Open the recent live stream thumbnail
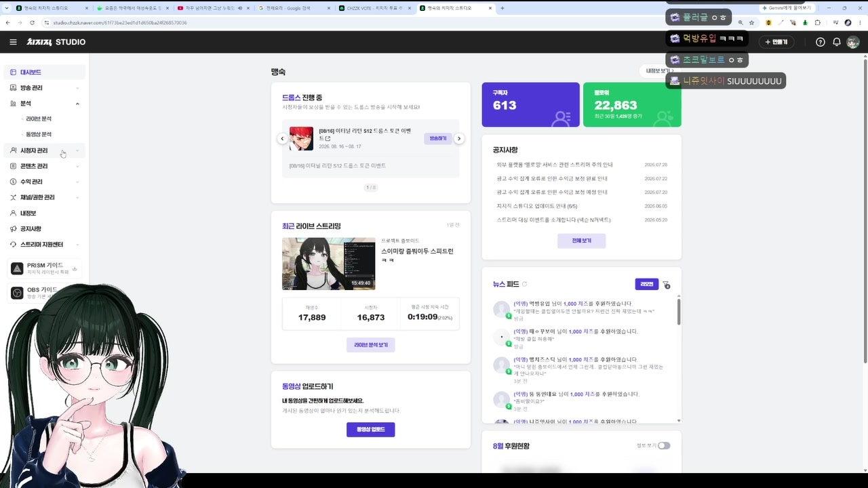Image resolution: width=868 pixels, height=488 pixels. click(x=328, y=264)
